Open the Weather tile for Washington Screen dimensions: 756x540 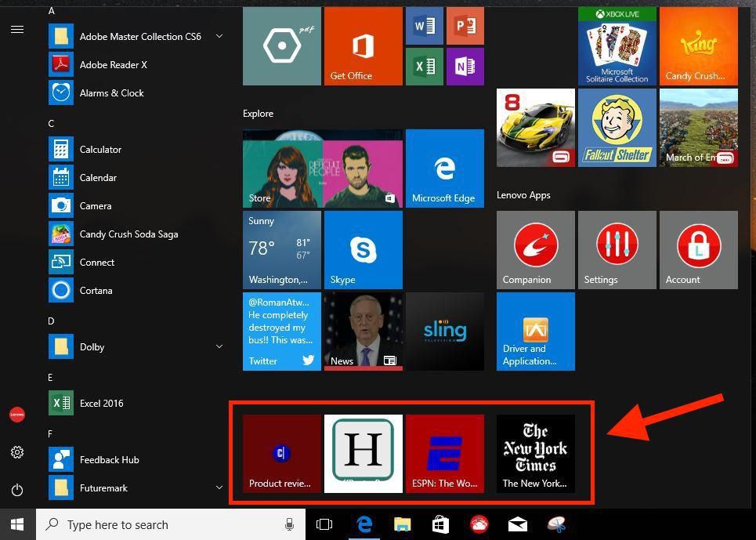point(281,250)
